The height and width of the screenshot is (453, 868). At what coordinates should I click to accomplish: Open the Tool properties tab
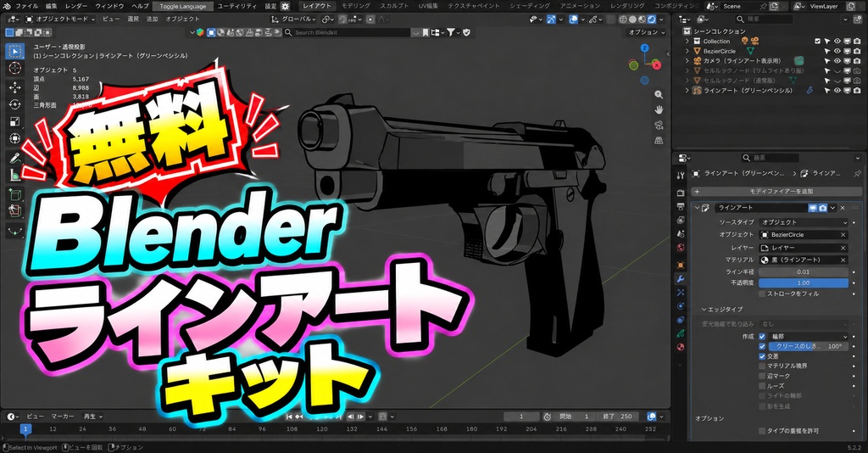pos(681,175)
